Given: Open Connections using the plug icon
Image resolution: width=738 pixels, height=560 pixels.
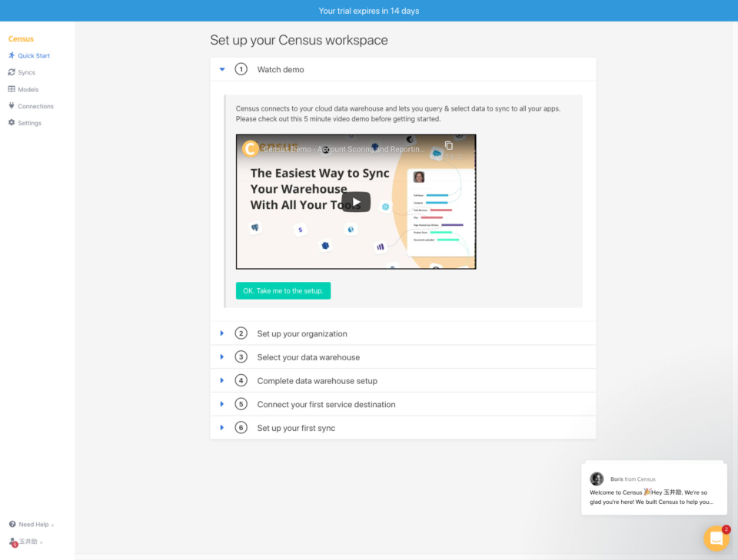Looking at the screenshot, I should 10,106.
